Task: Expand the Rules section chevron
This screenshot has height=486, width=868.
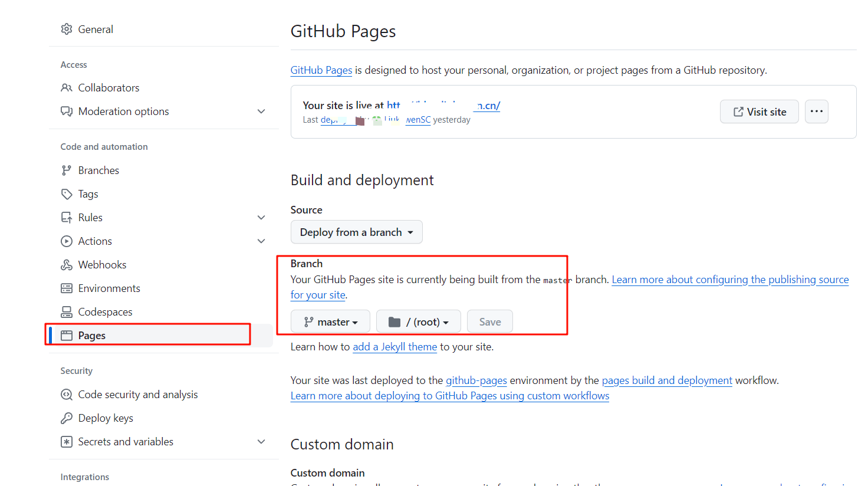Action: point(261,218)
